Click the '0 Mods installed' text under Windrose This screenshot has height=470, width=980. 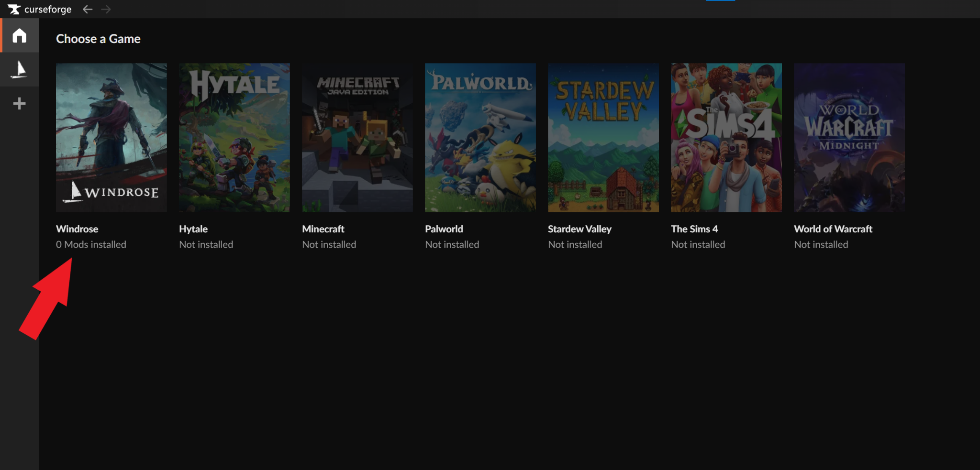91,244
